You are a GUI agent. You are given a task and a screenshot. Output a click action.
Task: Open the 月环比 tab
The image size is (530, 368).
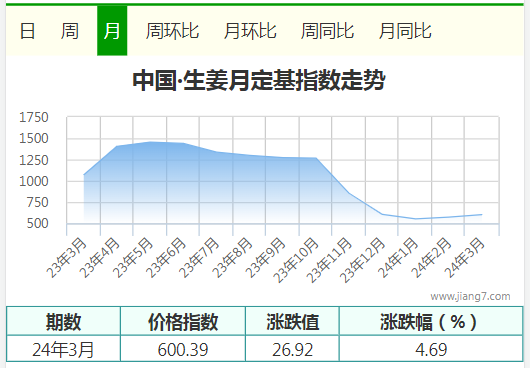(x=250, y=31)
